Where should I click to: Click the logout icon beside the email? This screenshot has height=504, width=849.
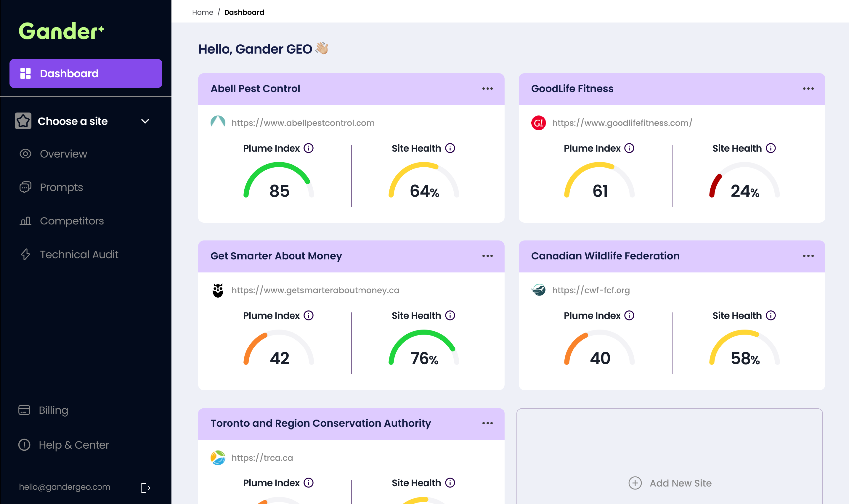[x=145, y=488]
